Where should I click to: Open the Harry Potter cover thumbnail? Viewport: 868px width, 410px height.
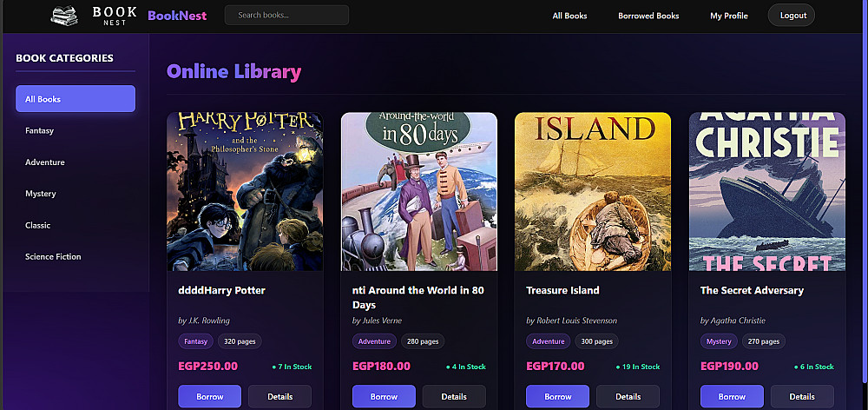pos(245,192)
